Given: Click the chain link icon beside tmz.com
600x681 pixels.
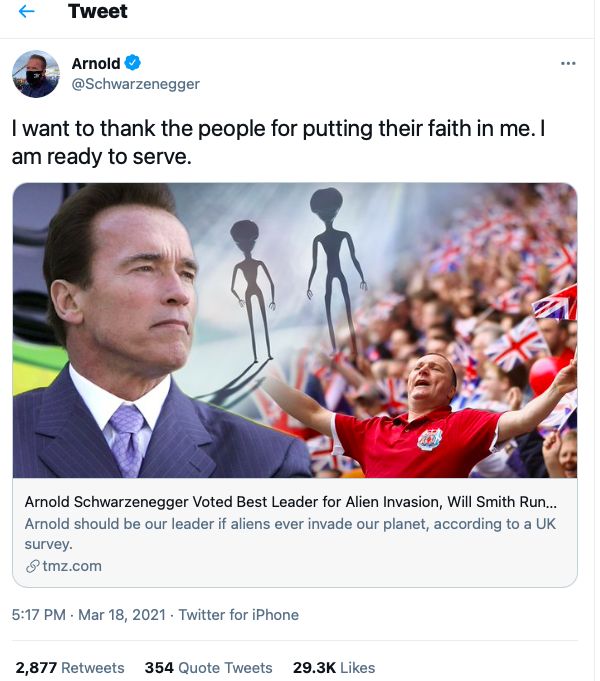Looking at the screenshot, I should click(32, 566).
